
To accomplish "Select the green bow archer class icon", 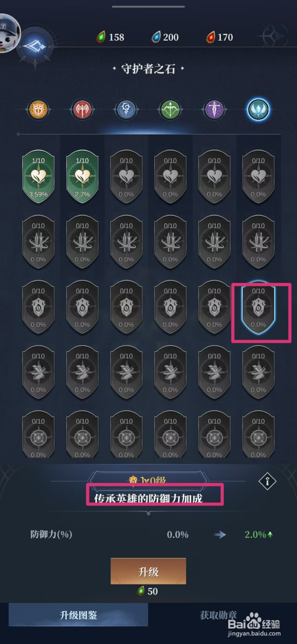I will (x=170, y=109).
